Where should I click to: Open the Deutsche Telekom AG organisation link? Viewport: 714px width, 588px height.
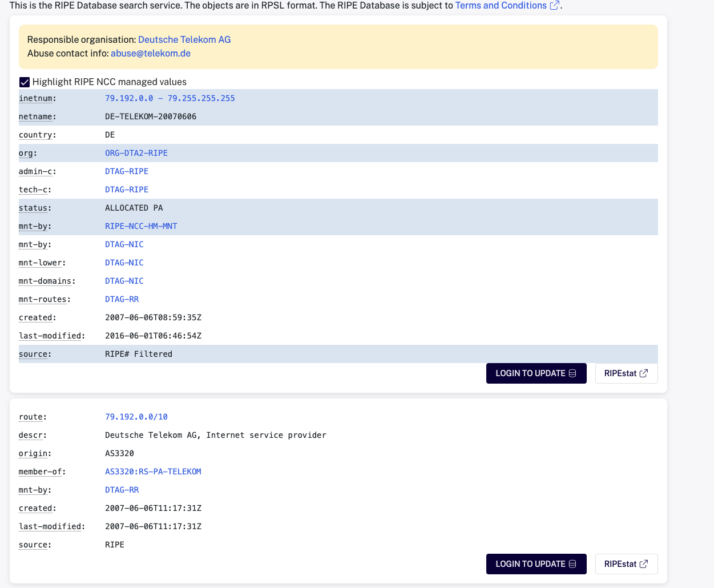[x=184, y=39]
